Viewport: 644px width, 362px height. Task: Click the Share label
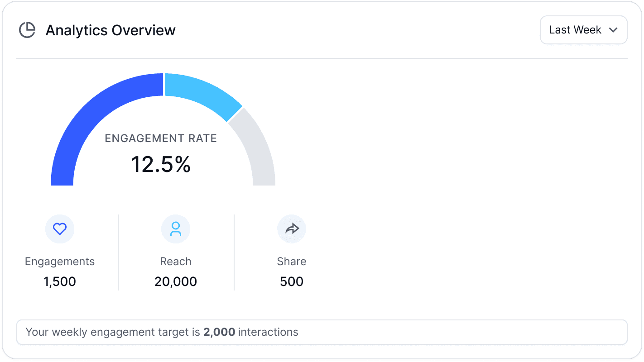pyautogui.click(x=292, y=262)
